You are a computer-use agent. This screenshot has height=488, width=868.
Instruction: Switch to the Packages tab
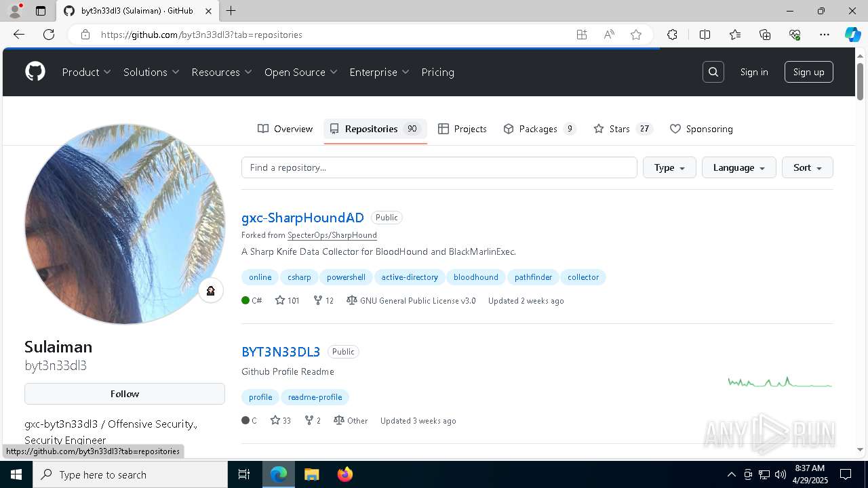(x=540, y=129)
